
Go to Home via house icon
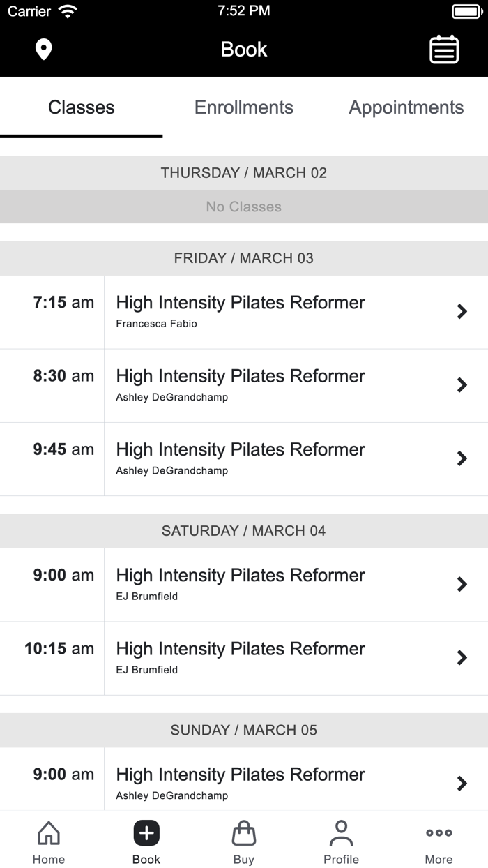[49, 833]
